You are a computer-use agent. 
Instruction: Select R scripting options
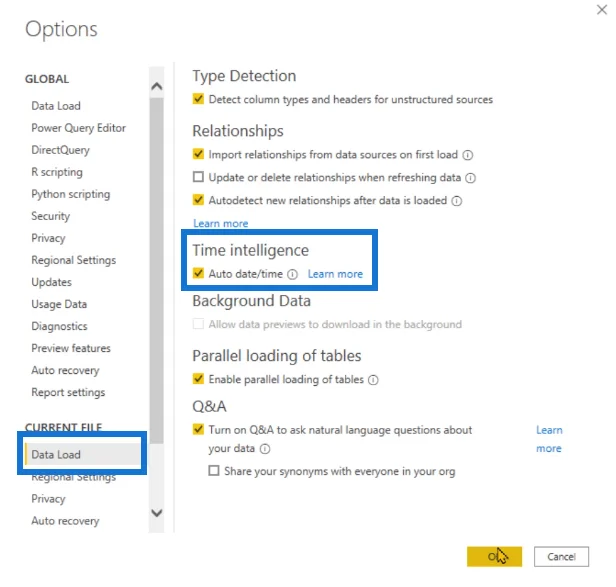click(57, 172)
